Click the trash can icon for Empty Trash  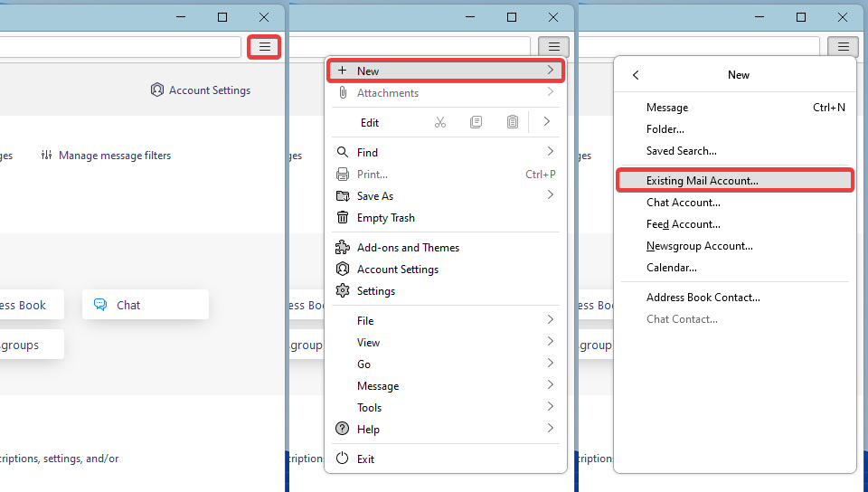tap(343, 218)
